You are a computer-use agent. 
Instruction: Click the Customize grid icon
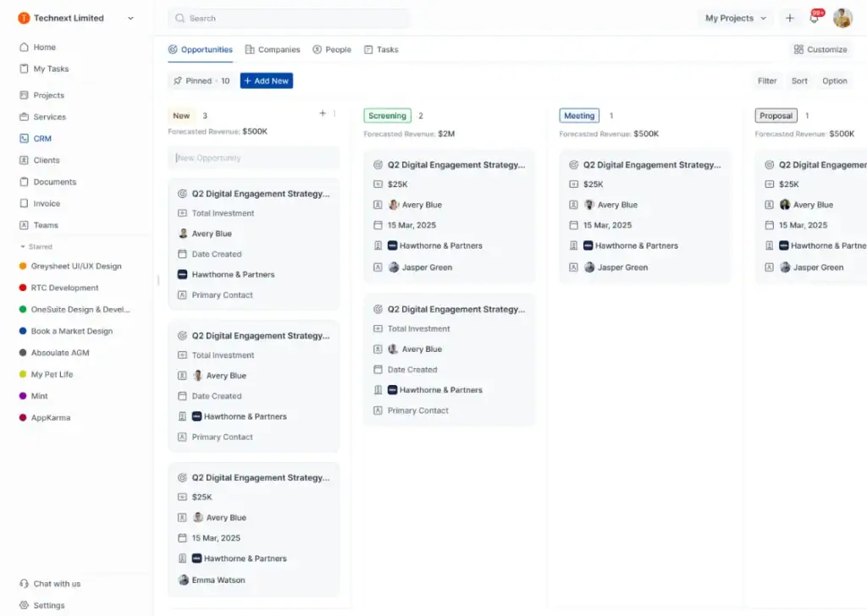(x=798, y=49)
